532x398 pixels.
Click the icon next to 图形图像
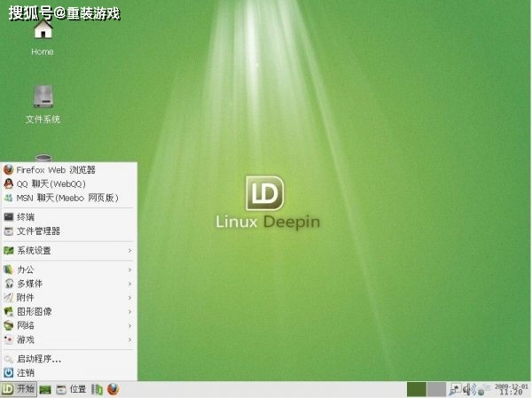(x=9, y=311)
